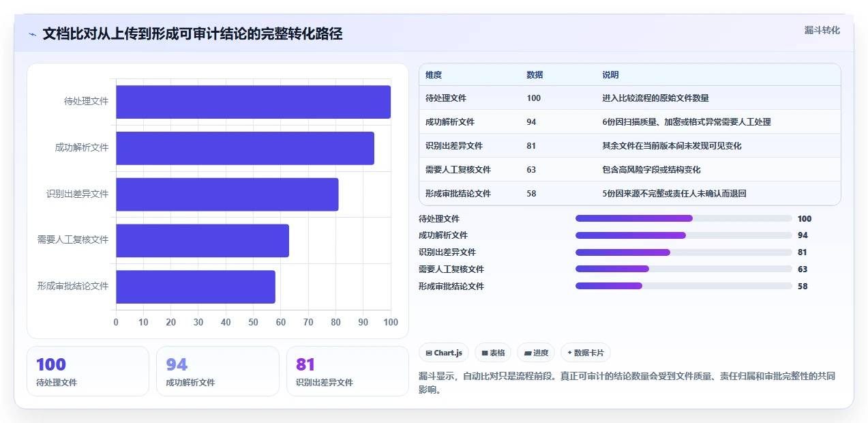Click the table value 58

(531, 194)
